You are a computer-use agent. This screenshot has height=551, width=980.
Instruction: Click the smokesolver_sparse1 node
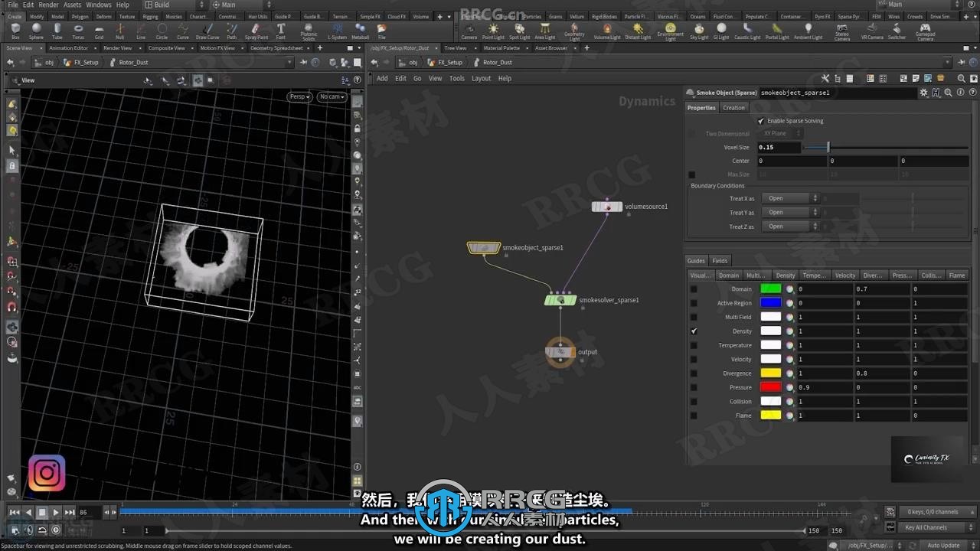tap(560, 300)
